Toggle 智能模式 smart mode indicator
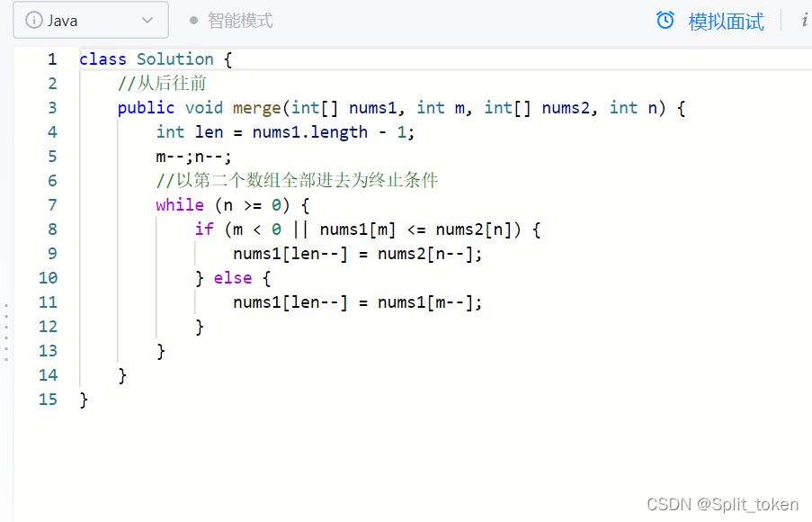 pos(231,21)
